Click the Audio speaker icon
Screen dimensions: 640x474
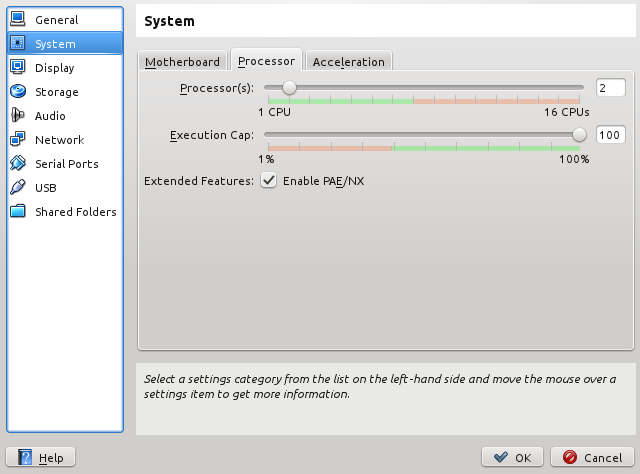(x=18, y=116)
